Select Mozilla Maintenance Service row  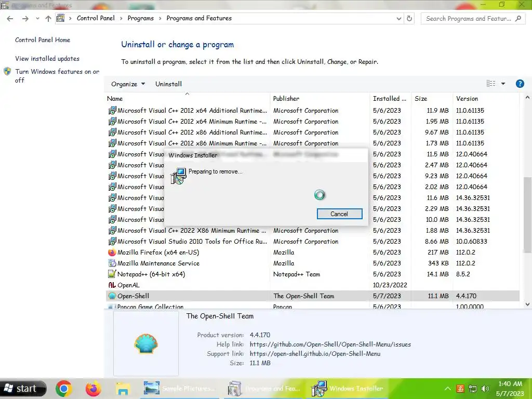pos(312,263)
